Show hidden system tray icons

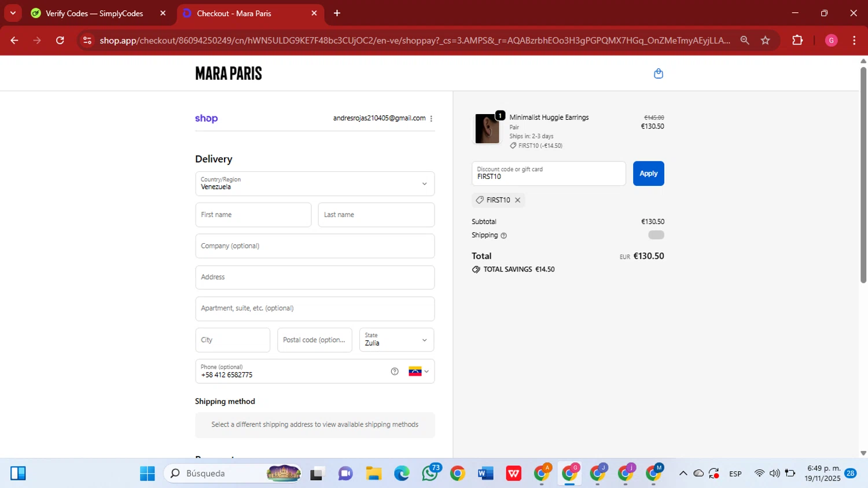coord(683,474)
